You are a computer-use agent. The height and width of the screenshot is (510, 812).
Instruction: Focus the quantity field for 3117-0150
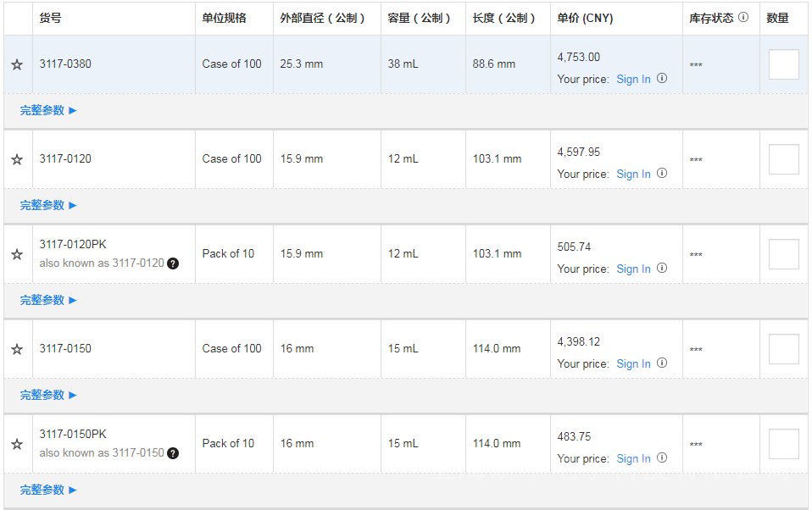tap(783, 349)
